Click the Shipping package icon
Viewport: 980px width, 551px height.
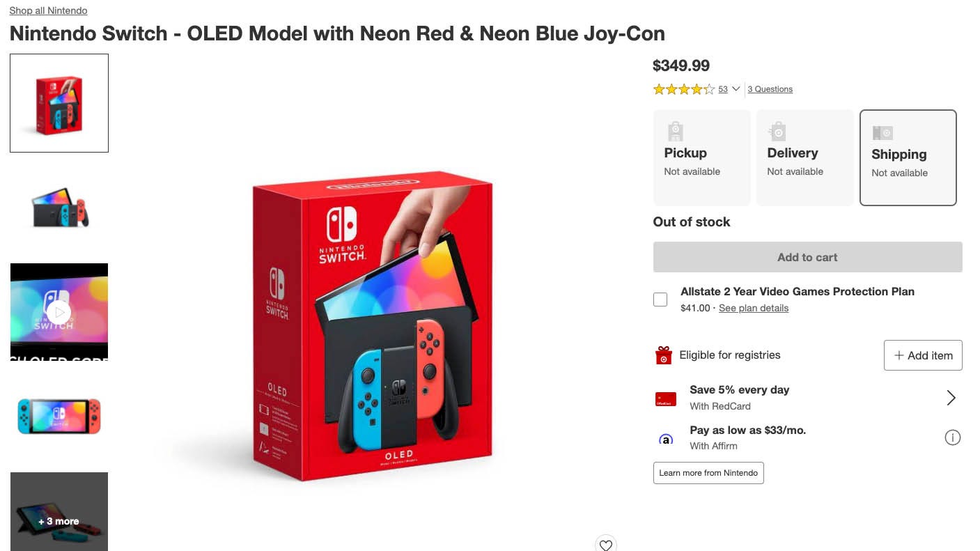pyautogui.click(x=882, y=132)
